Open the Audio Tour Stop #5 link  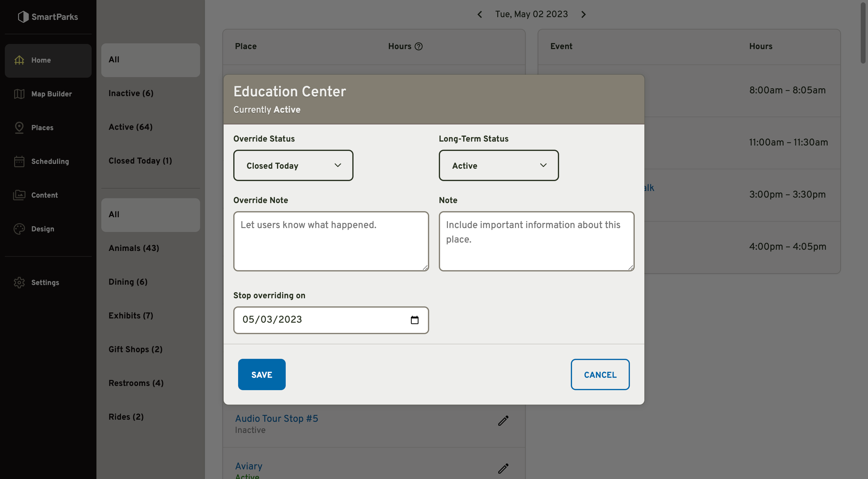pyautogui.click(x=276, y=418)
